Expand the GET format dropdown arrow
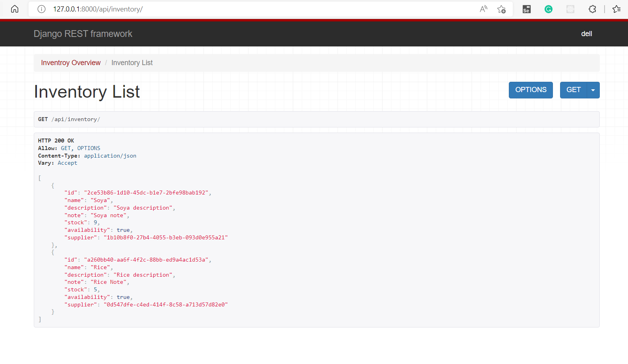 [x=593, y=90]
